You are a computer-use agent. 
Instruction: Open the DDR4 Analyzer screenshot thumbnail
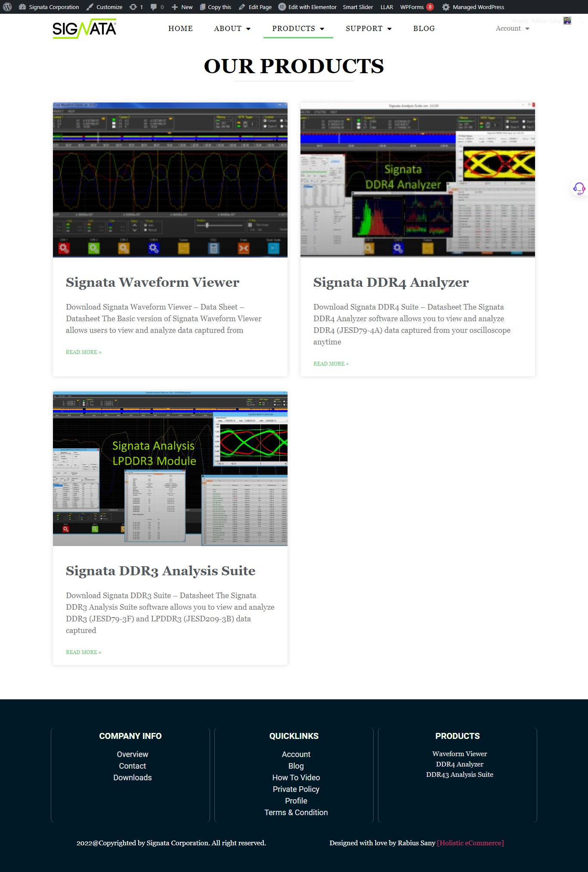[x=418, y=180]
